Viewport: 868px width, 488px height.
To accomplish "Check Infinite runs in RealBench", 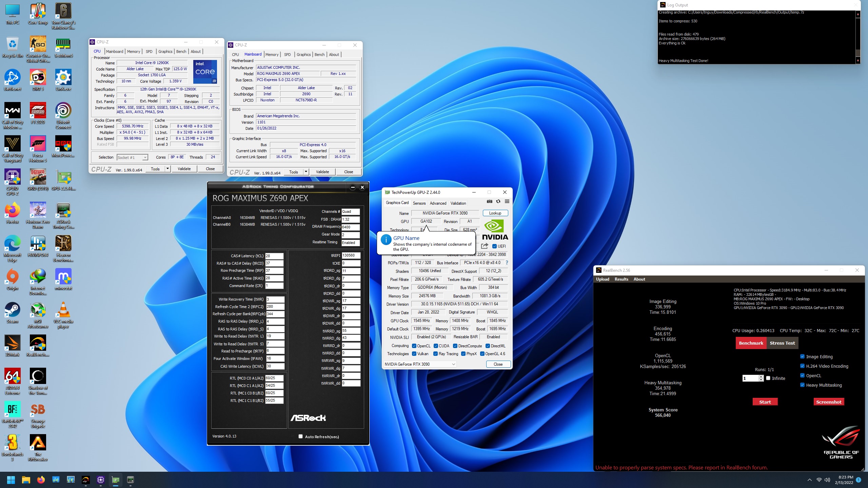I will [x=768, y=378].
